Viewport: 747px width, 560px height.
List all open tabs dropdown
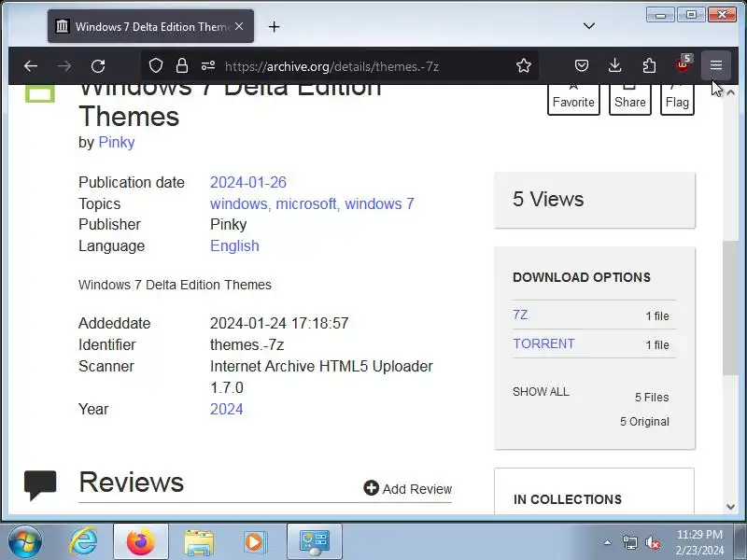click(589, 26)
